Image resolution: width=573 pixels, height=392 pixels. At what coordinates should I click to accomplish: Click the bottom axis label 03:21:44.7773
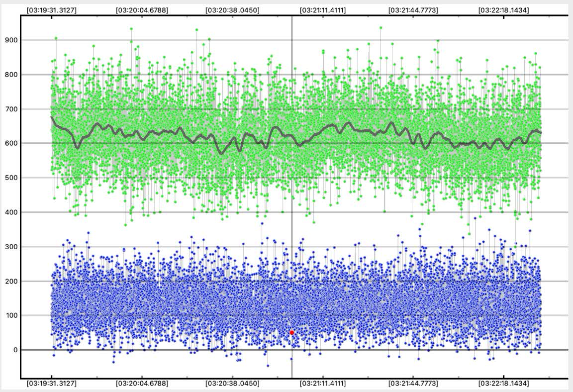[x=413, y=384]
